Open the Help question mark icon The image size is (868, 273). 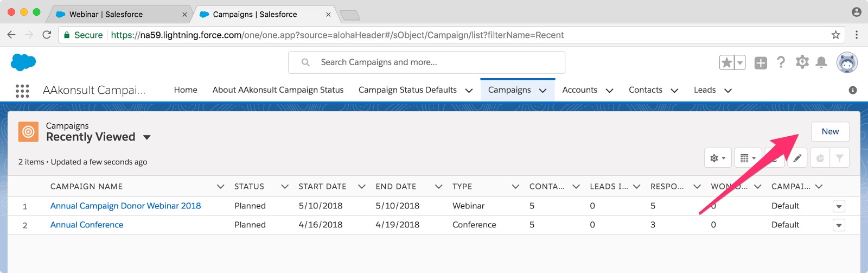781,62
